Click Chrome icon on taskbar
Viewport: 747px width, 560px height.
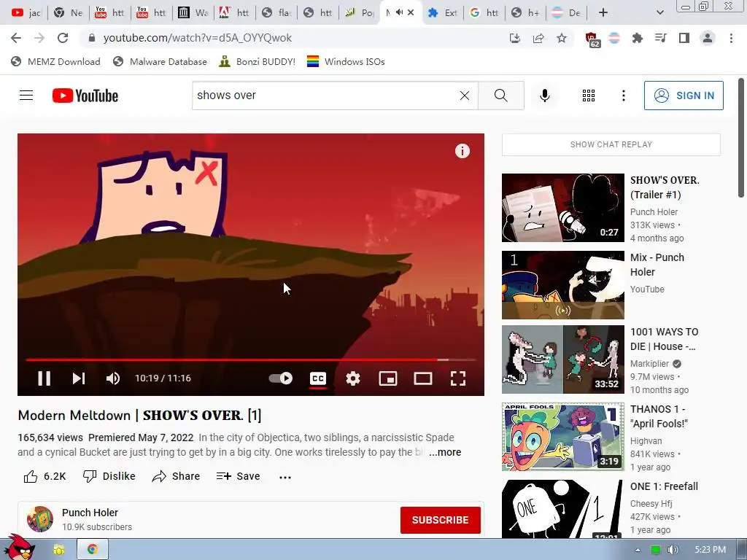click(93, 550)
